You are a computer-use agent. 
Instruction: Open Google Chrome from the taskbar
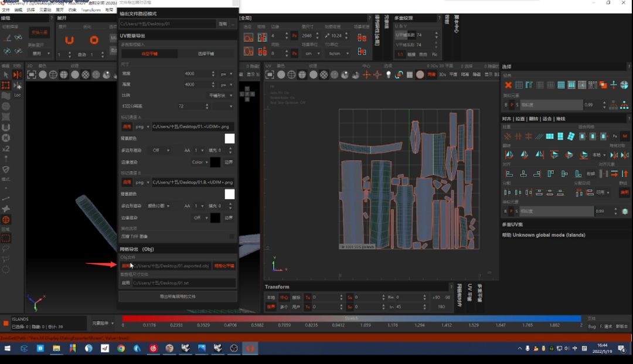121,348
